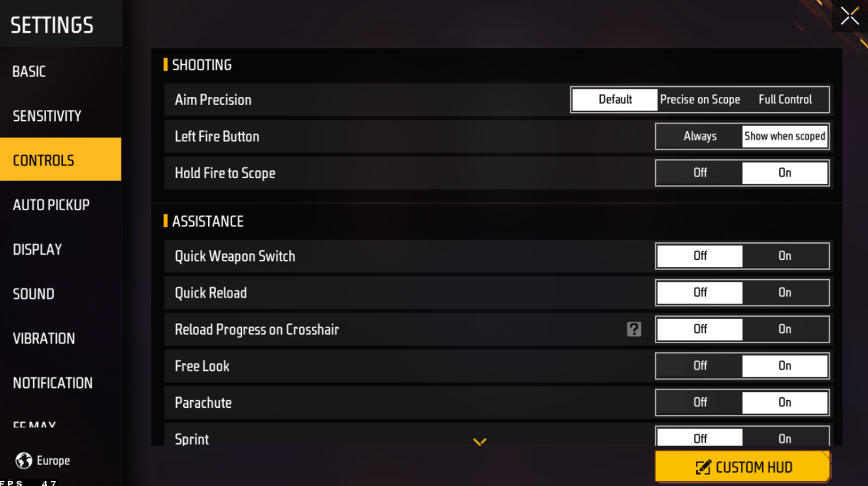Close settings with the X icon

tap(849, 16)
